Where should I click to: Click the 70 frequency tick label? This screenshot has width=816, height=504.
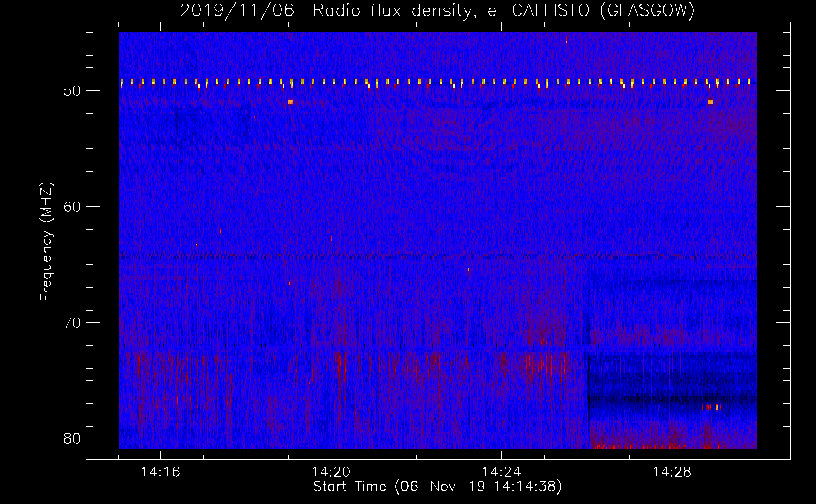72,323
